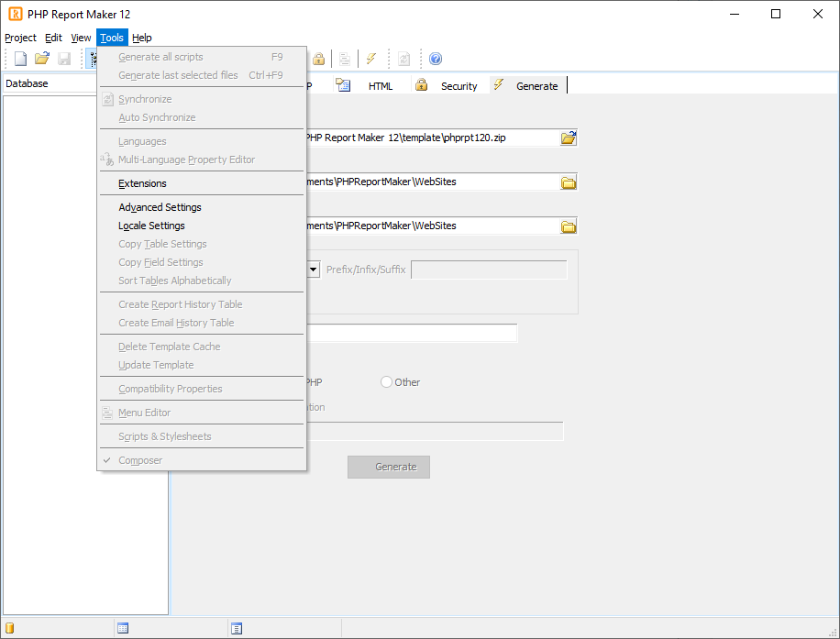Screen dimensions: 840x639
Task: Choose Advanced Settings in the Tools menu
Action: (160, 207)
